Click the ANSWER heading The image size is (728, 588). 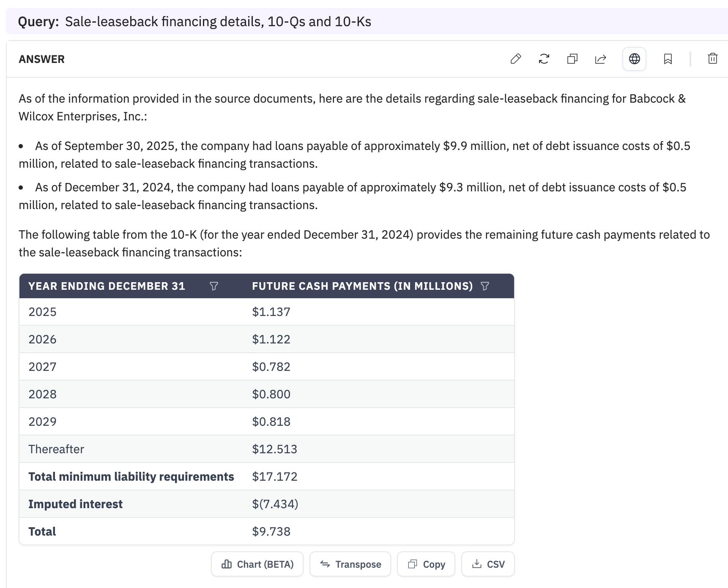(41, 59)
